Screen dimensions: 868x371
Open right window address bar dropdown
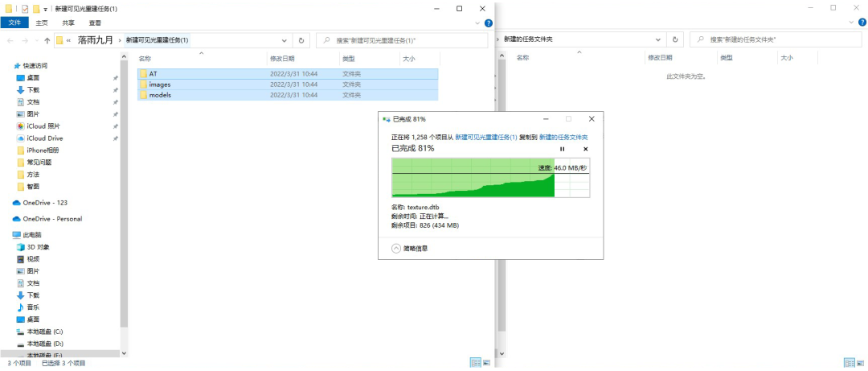coord(657,40)
